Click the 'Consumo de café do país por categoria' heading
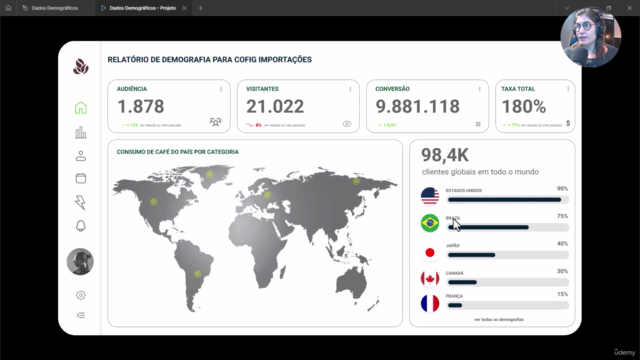 coord(178,152)
